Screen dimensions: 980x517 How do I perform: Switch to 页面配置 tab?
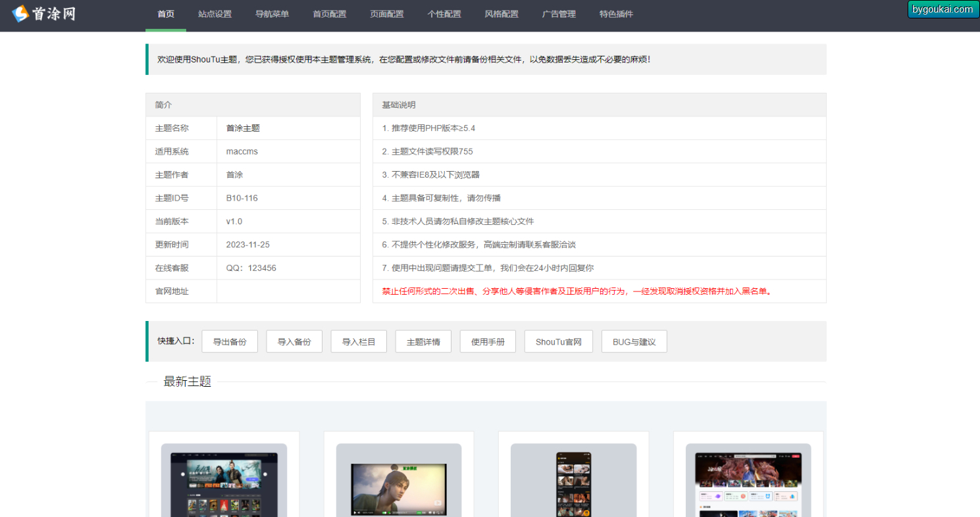point(386,14)
